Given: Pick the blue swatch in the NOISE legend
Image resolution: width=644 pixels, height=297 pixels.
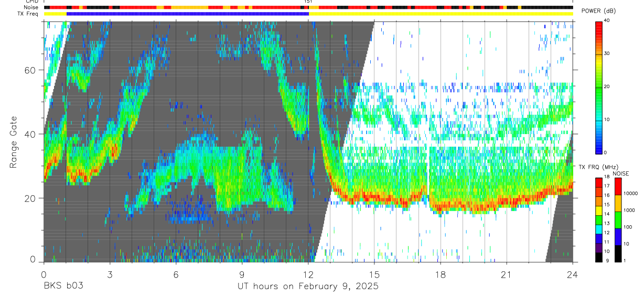Looking at the screenshot, I should point(617,237).
